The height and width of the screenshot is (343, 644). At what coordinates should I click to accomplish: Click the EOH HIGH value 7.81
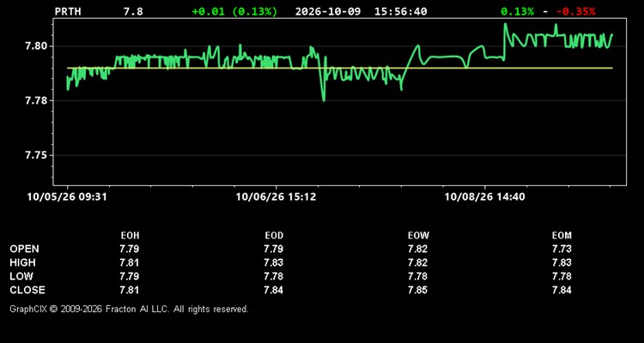(x=130, y=262)
